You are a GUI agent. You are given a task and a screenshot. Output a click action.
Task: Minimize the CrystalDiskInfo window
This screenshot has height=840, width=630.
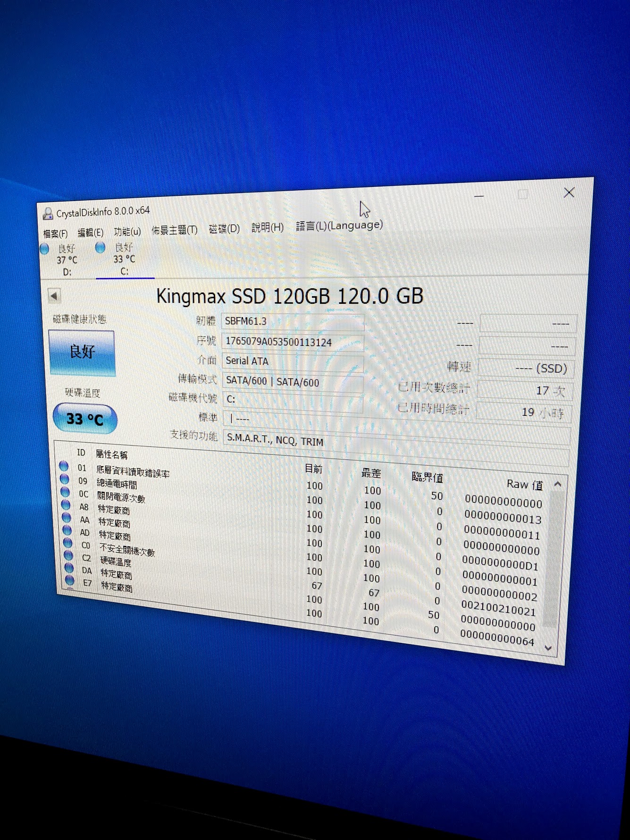[479, 196]
